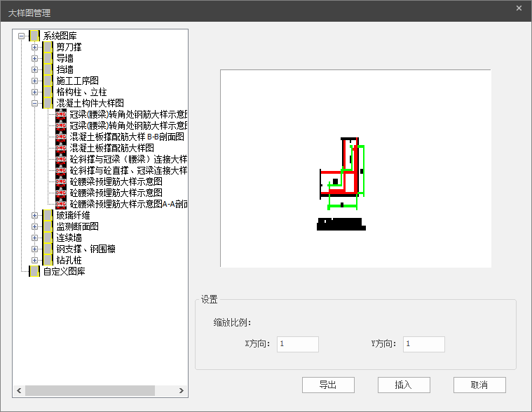Expand the 钢支撑、钢围檩 folder

pos(34,249)
